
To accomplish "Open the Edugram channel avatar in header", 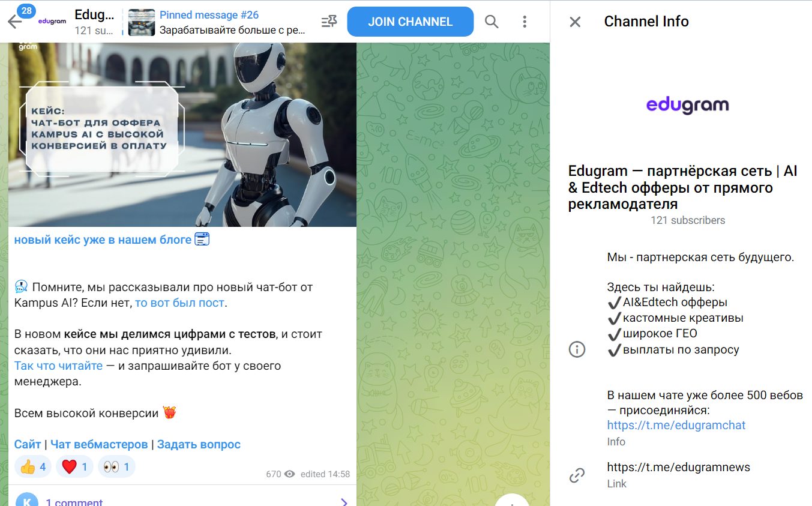I will coord(52,22).
